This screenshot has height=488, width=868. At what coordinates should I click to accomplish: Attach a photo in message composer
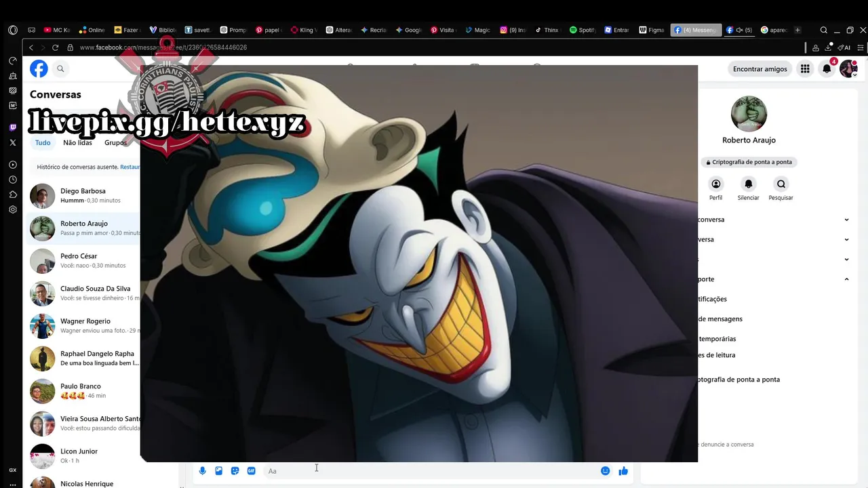click(218, 471)
